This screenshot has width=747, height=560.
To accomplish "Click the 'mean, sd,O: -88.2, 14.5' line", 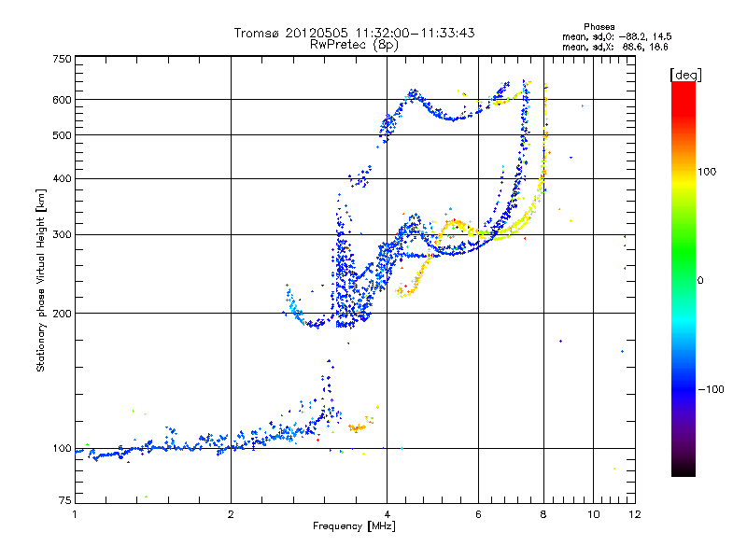I will (616, 36).
